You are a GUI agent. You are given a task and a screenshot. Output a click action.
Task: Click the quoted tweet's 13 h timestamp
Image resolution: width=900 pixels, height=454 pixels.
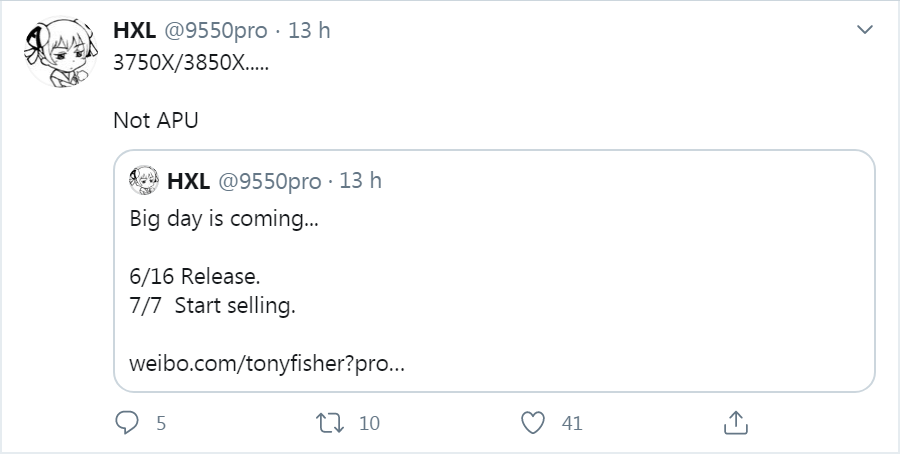(x=361, y=181)
